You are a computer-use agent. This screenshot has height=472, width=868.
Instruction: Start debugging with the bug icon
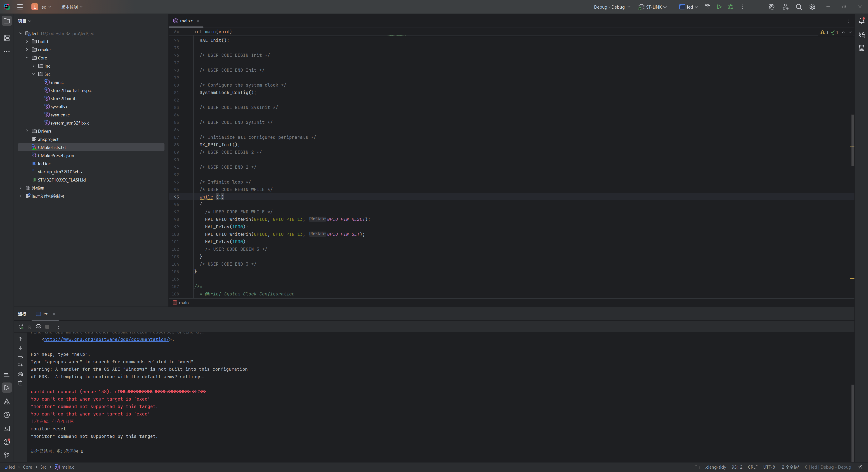pyautogui.click(x=731, y=7)
